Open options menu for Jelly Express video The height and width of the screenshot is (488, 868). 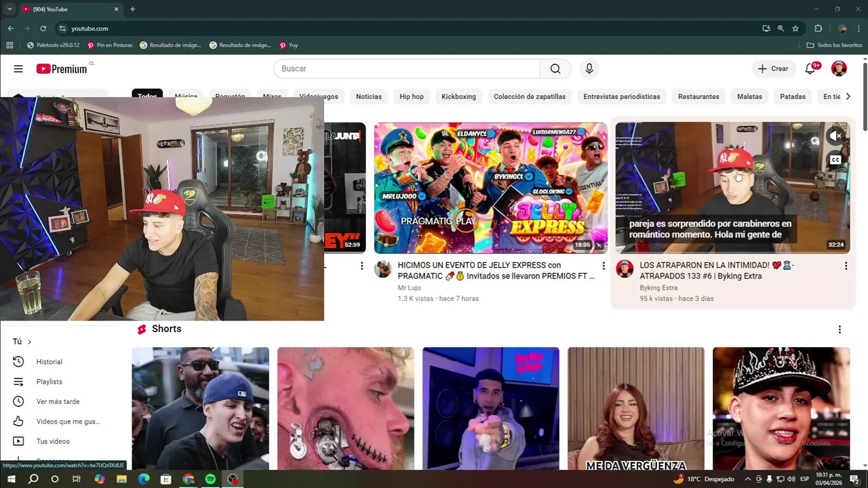click(604, 266)
